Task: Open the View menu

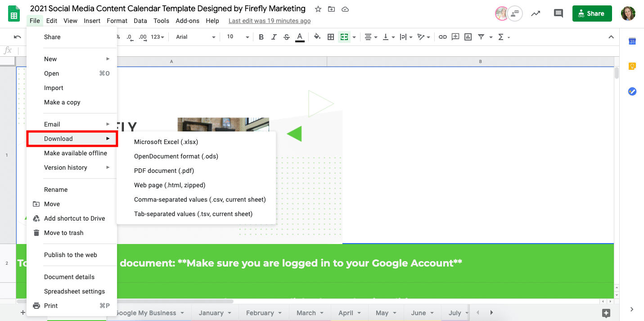Action: coord(70,21)
